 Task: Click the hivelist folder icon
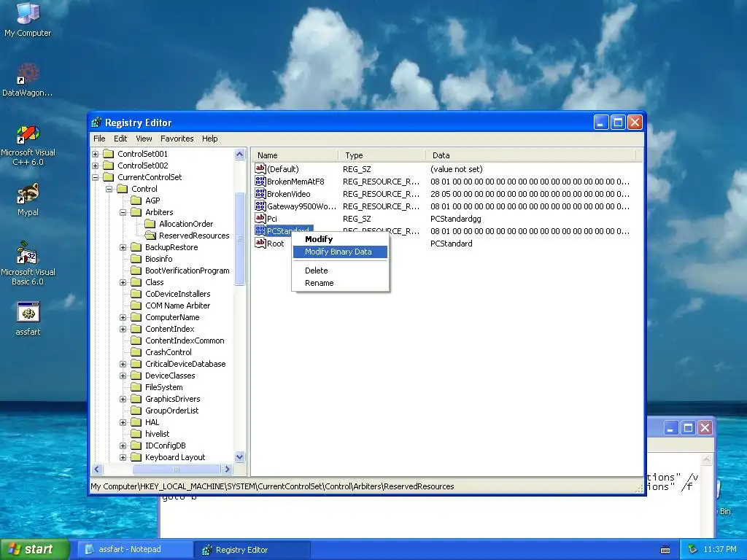click(136, 434)
